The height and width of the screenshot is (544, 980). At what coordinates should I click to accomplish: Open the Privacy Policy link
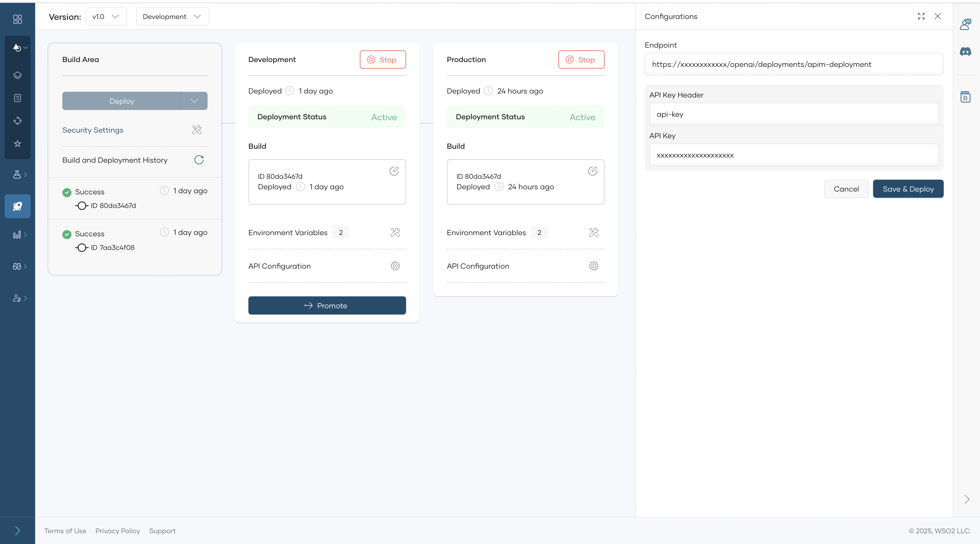tap(117, 531)
